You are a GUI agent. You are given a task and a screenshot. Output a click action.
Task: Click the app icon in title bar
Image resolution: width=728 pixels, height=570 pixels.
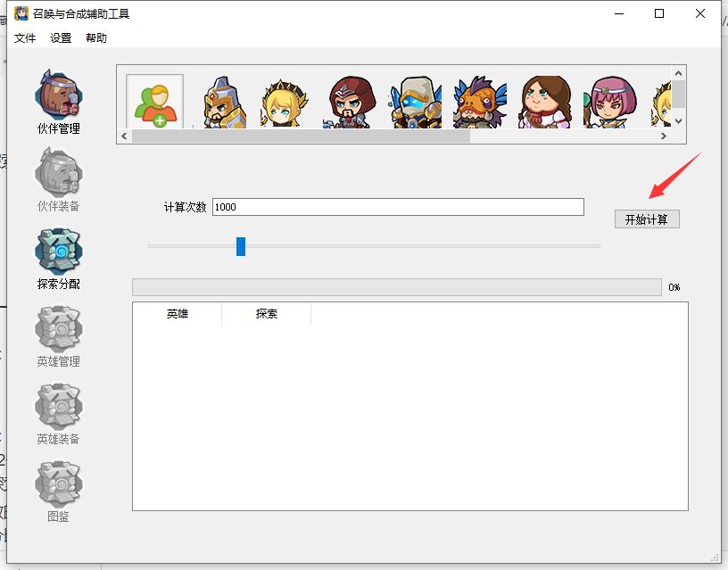(x=21, y=13)
